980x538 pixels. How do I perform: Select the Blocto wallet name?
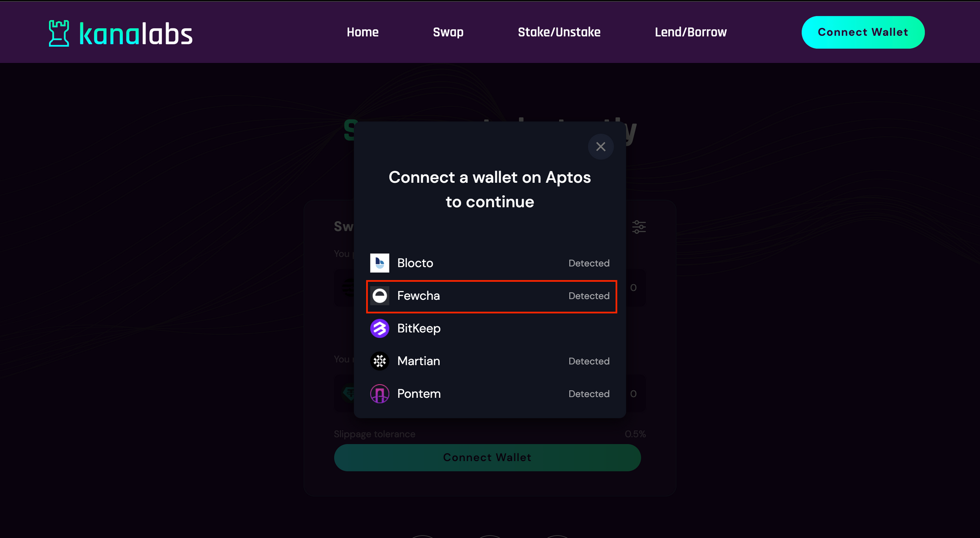coord(415,263)
